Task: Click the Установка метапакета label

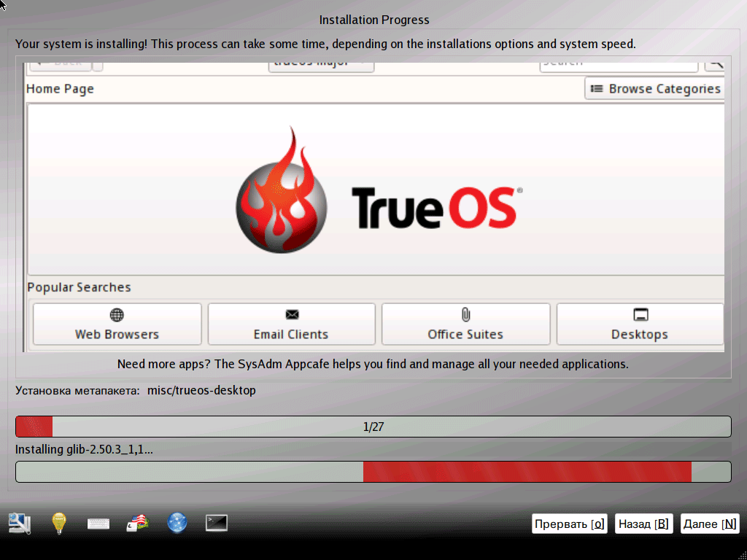Action: 77,391
